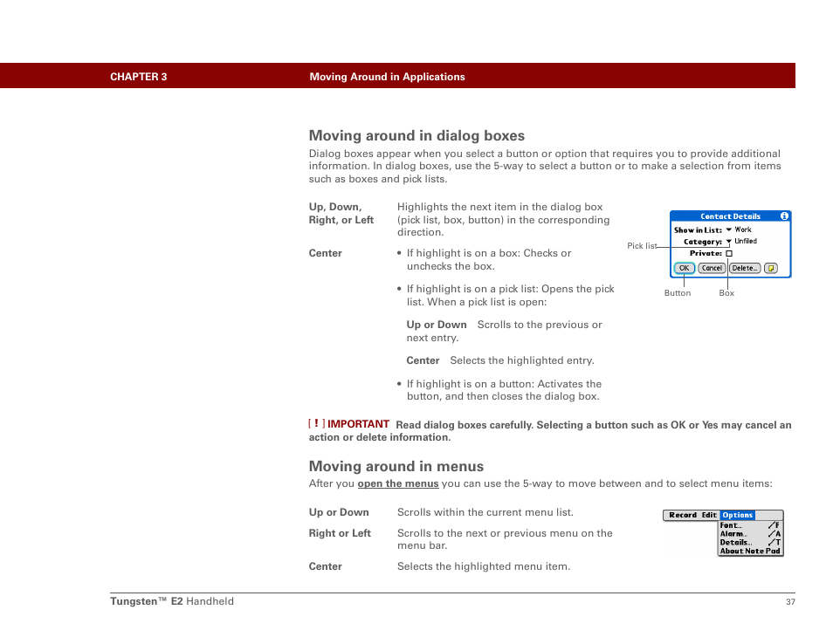Click the Contact Details dialog title
The height and width of the screenshot is (644, 833).
click(x=731, y=216)
